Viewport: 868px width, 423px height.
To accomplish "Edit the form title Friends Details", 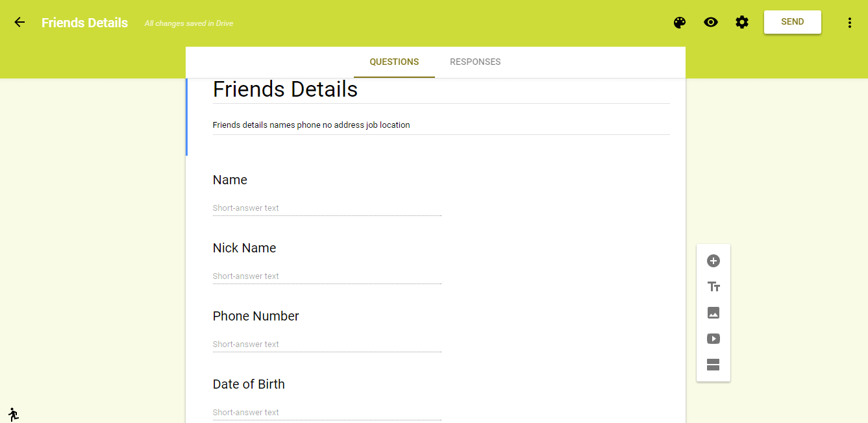I will (x=441, y=90).
